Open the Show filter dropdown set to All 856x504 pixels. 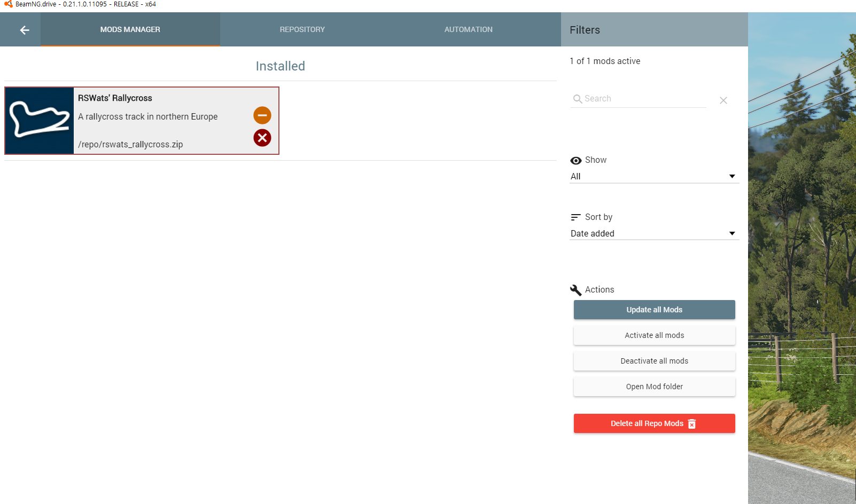[654, 177]
